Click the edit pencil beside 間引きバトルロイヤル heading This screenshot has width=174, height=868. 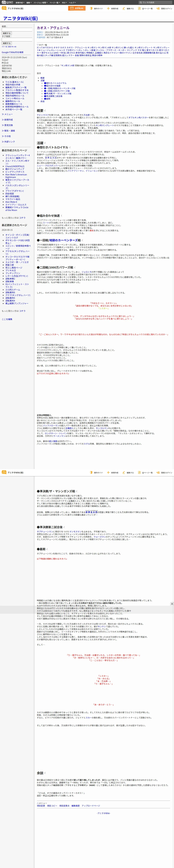[x=70, y=148]
